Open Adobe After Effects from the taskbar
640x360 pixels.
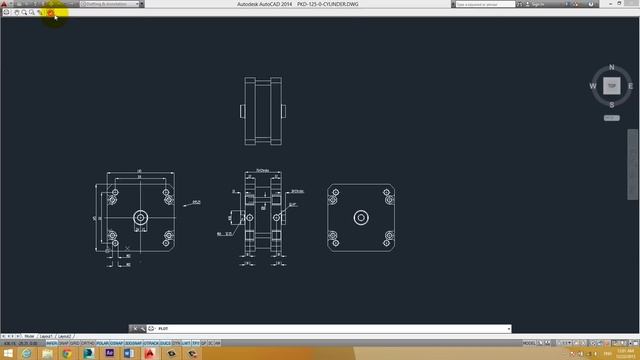(x=109, y=353)
